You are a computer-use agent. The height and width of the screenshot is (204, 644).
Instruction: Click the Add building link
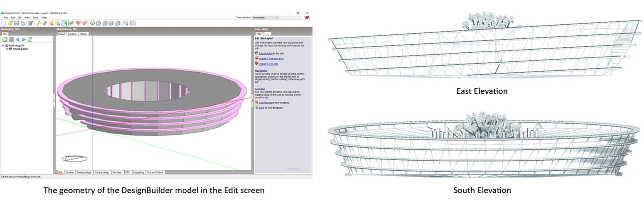coord(265,53)
